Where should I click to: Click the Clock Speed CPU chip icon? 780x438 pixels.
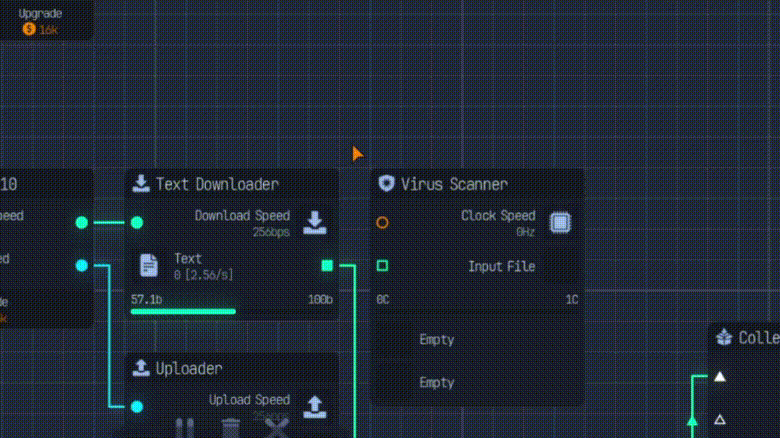tap(560, 222)
